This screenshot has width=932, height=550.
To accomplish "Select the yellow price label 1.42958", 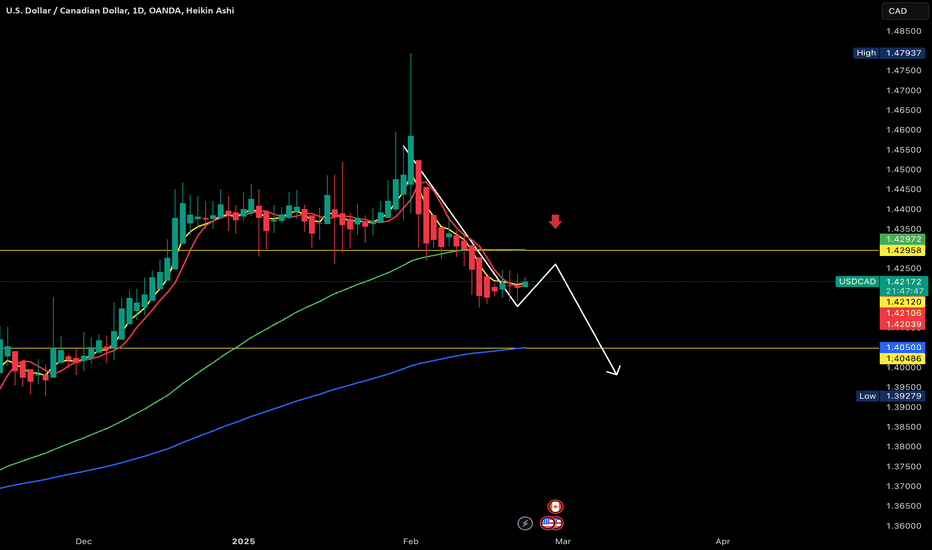I will click(902, 250).
